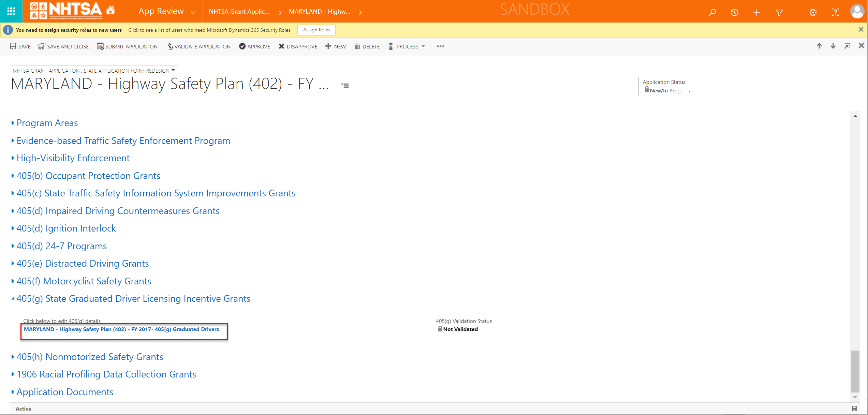The height and width of the screenshot is (415, 868).
Task: Click the help question mark icon
Action: (x=835, y=13)
